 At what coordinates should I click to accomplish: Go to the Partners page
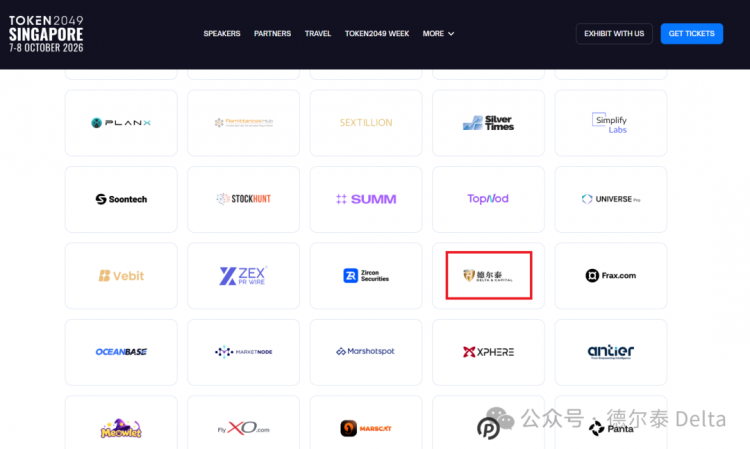pos(272,33)
